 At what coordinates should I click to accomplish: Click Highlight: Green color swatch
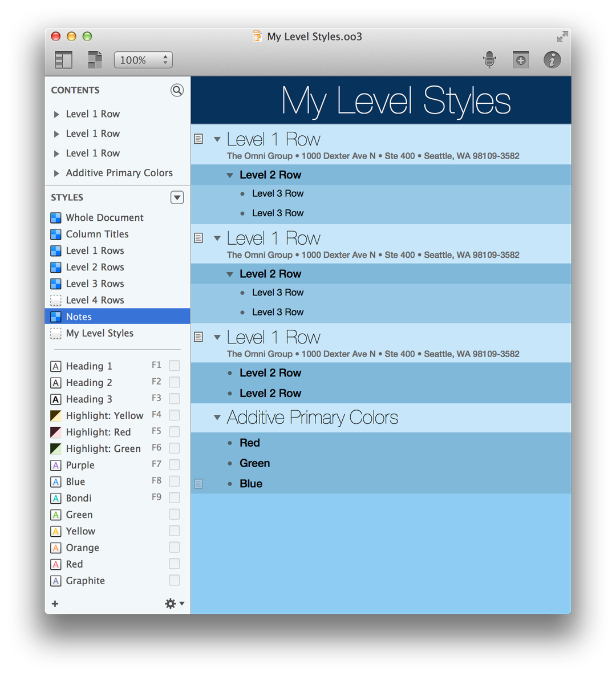pos(55,449)
